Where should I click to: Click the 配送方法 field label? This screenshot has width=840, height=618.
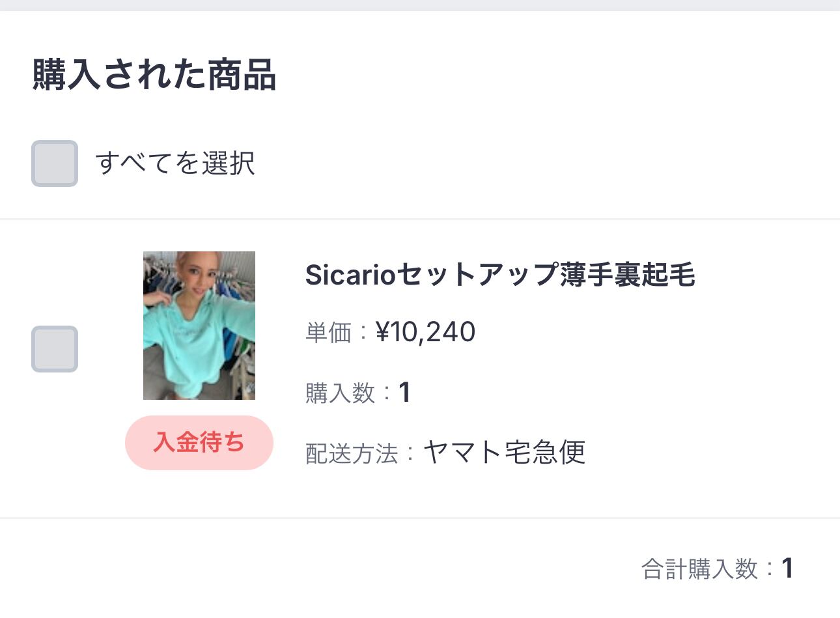click(352, 453)
